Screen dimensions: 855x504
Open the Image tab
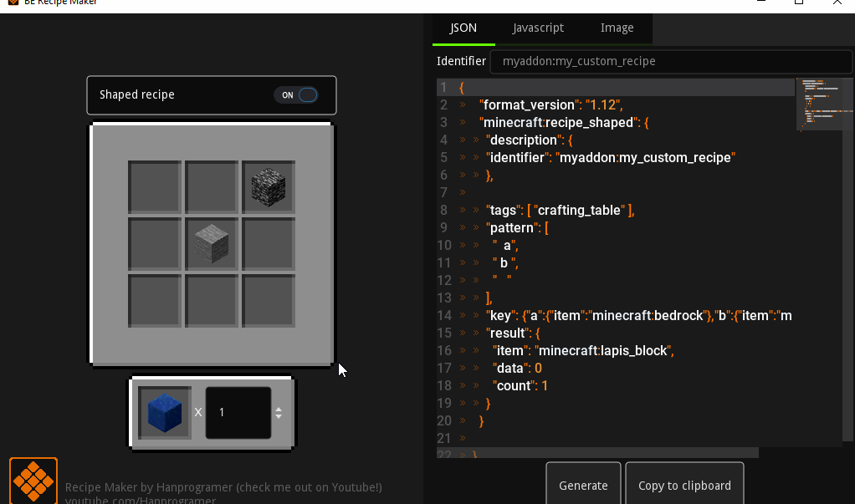[x=617, y=28]
